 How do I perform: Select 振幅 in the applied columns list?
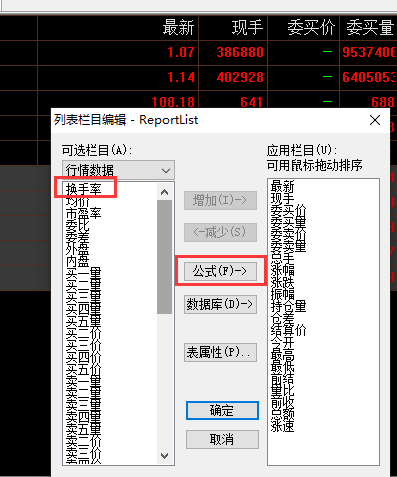[283, 295]
